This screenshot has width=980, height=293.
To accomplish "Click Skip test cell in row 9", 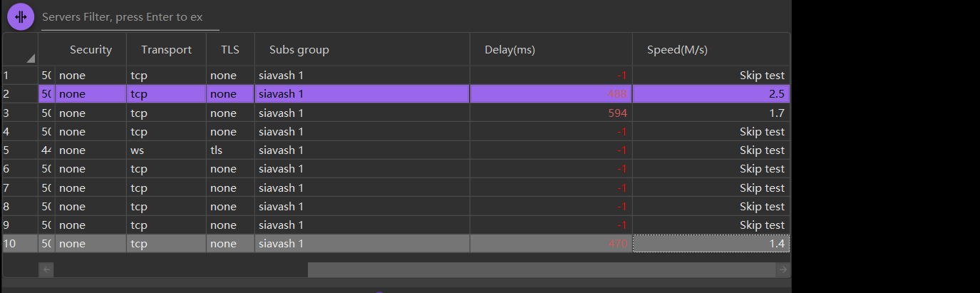I will coord(711,225).
